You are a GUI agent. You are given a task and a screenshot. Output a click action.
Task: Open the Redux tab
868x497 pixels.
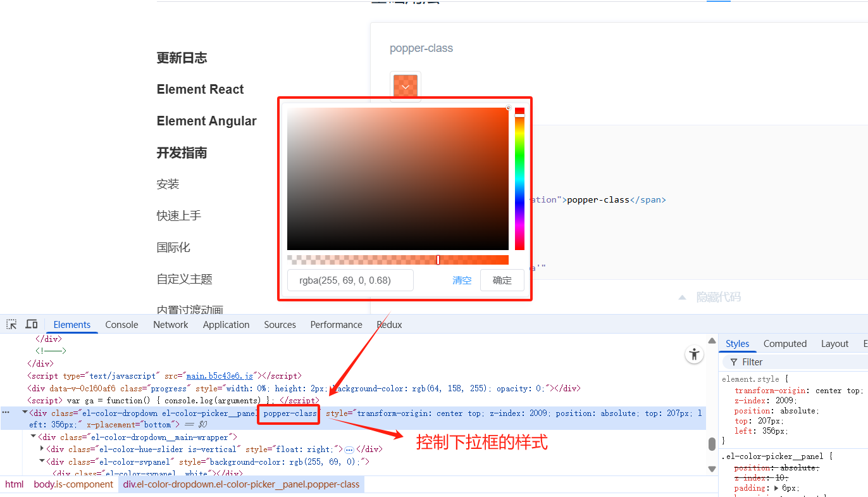pyautogui.click(x=389, y=324)
